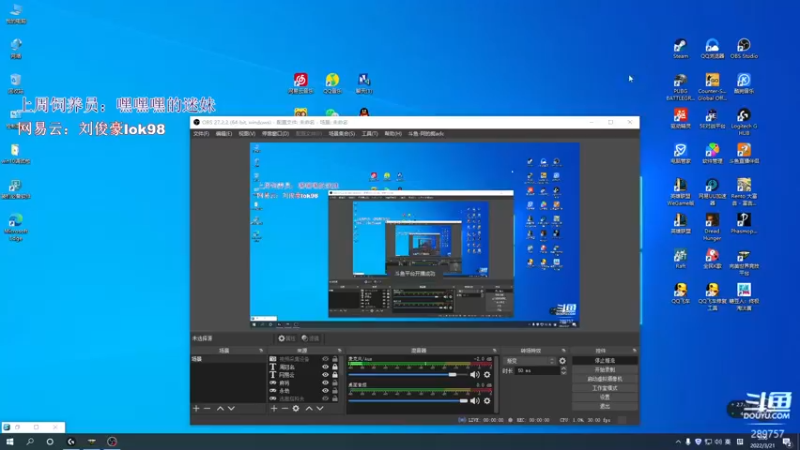Image resolution: width=800 pixels, height=450 pixels.
Task: Open the Steam desktop shortcut
Action: [680, 48]
